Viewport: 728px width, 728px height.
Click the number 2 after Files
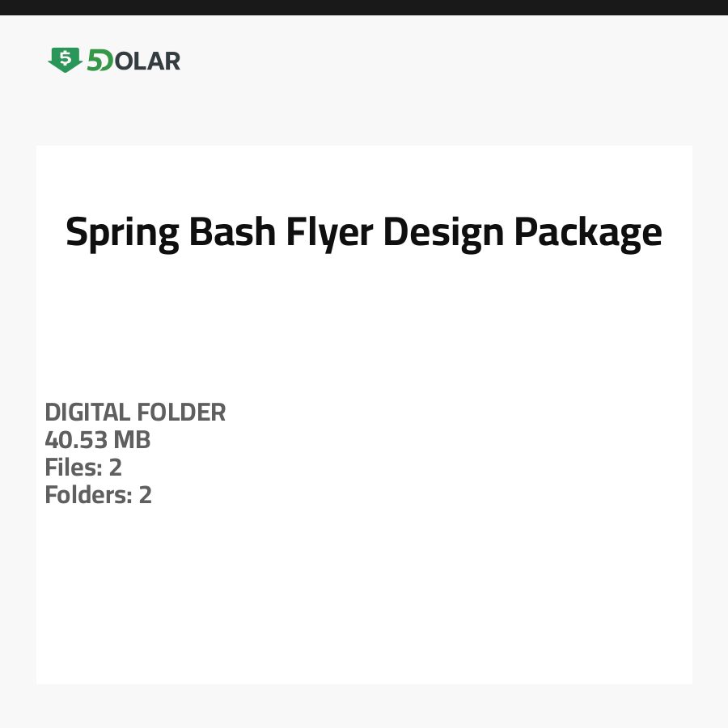115,468
